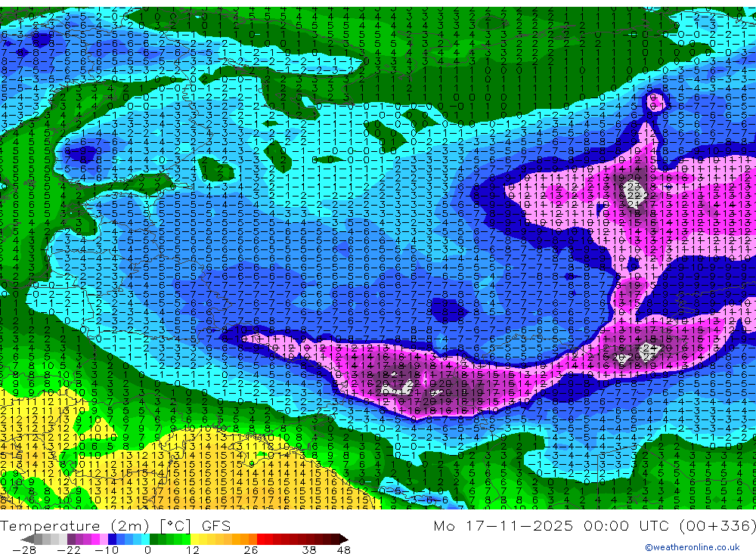This screenshot has width=756, height=554.
Task: Pick the dark purple swatch above the "-22" label
Action: click(71, 539)
